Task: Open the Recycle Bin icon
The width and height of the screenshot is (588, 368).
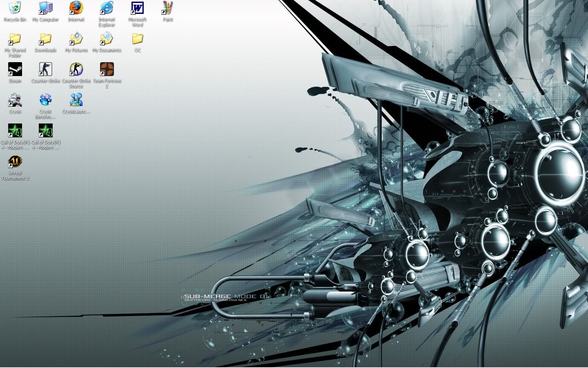Action: coord(15,8)
